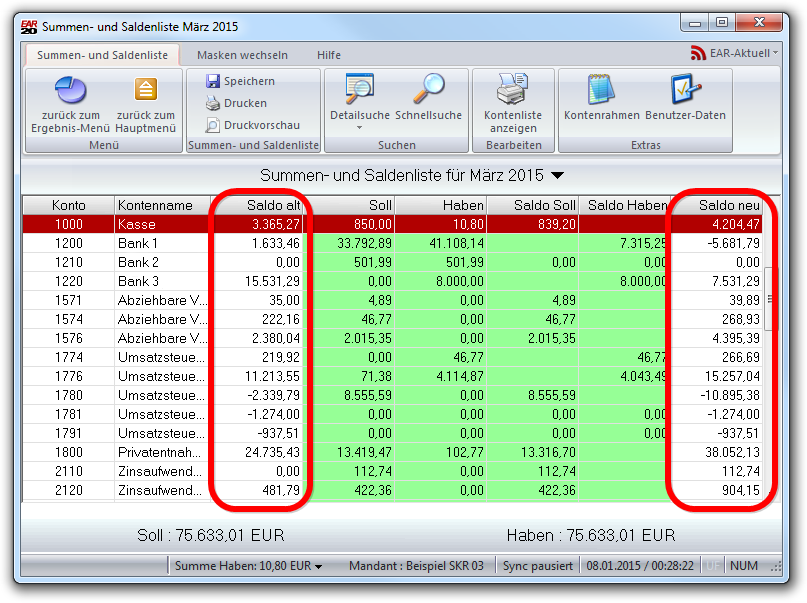Open Schnellsuche magnifier tool
Screen dimensions: 807x603
(x=429, y=90)
